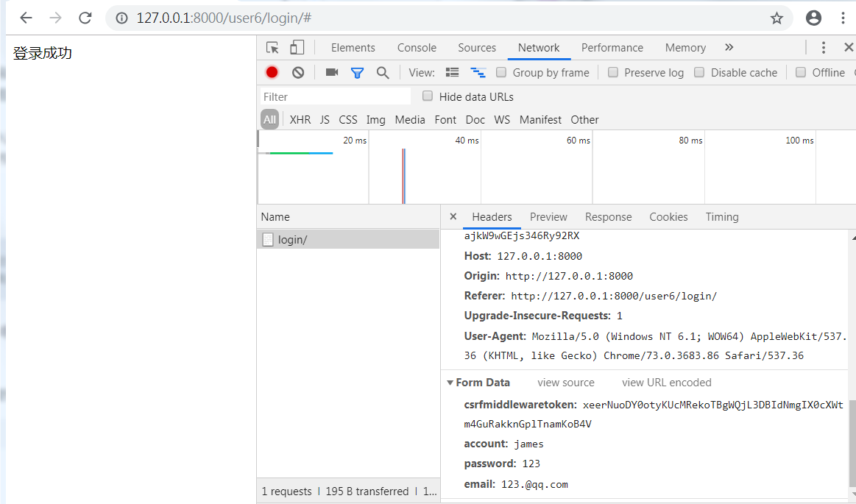
Task: Show overview waterfall view icon
Action: pos(478,72)
